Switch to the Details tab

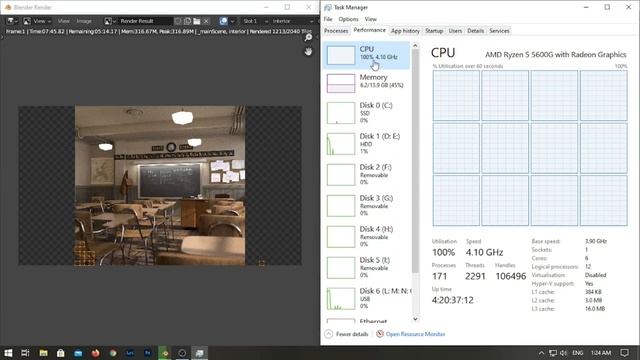[x=476, y=31]
